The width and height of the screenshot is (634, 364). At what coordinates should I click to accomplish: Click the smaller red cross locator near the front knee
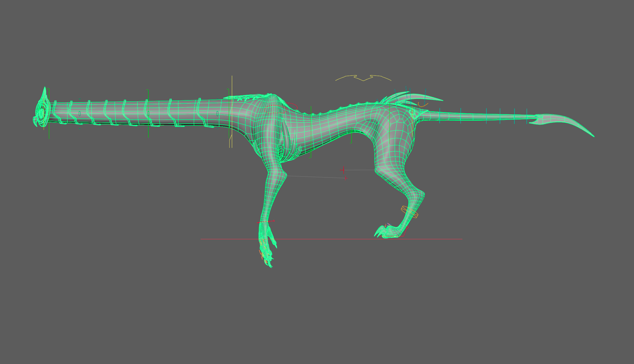tap(346, 178)
